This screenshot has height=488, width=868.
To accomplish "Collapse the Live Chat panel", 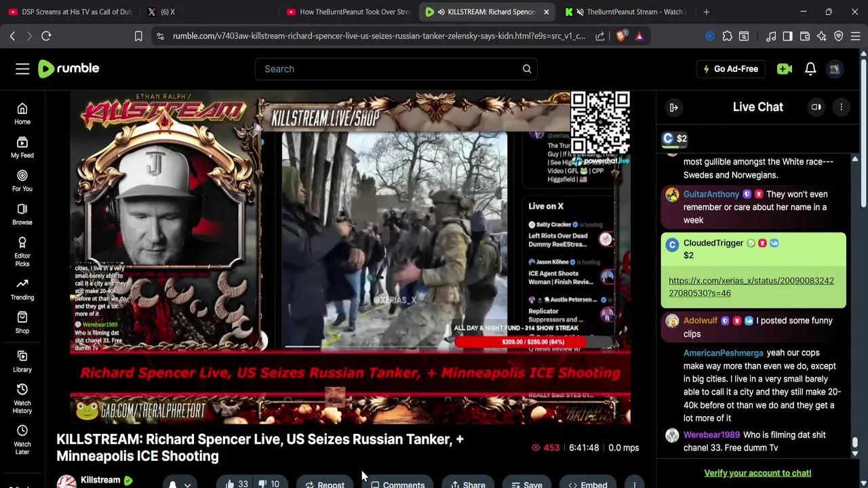I will pos(673,107).
